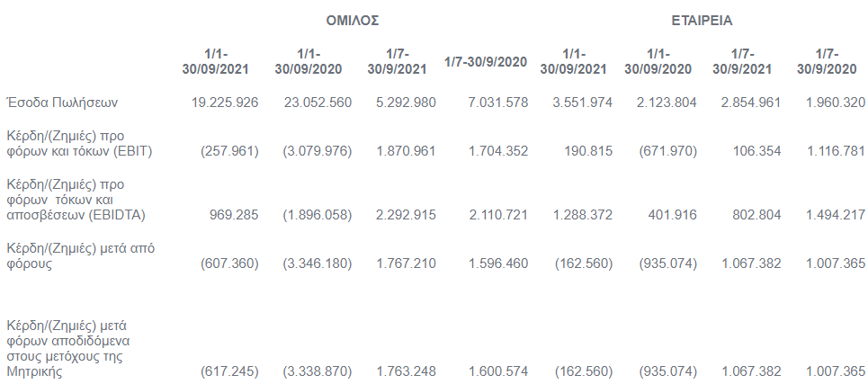Click the EBIDTA row label
This screenshot has width=868, height=384.
click(76, 200)
